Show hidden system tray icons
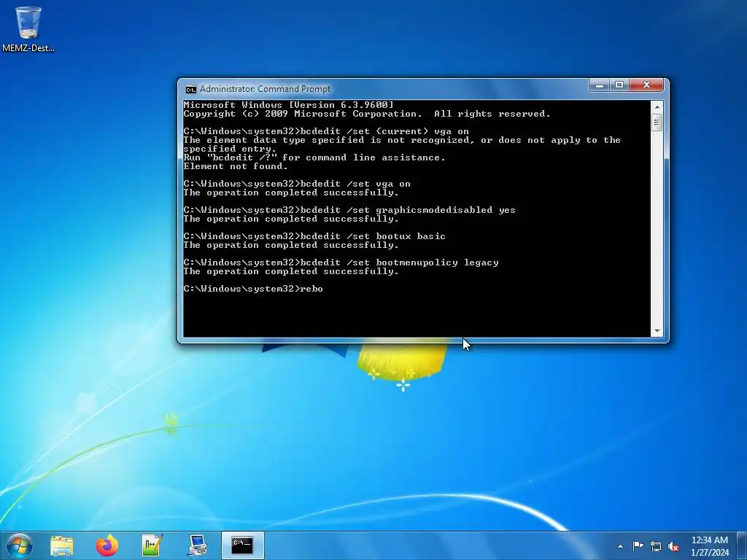The width and height of the screenshot is (747, 560). click(x=620, y=546)
